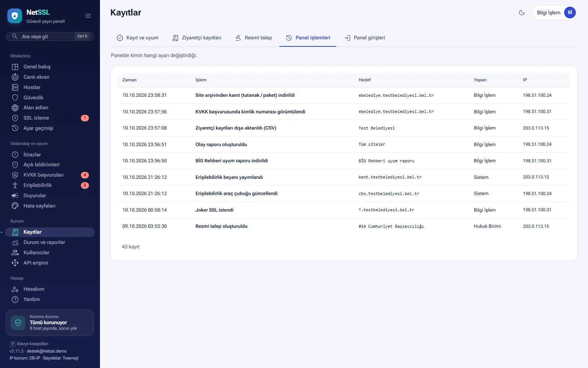Viewport: 588px width, 368px height.
Task: Open Güvenlik shield icon in sidebar
Action: point(15,98)
